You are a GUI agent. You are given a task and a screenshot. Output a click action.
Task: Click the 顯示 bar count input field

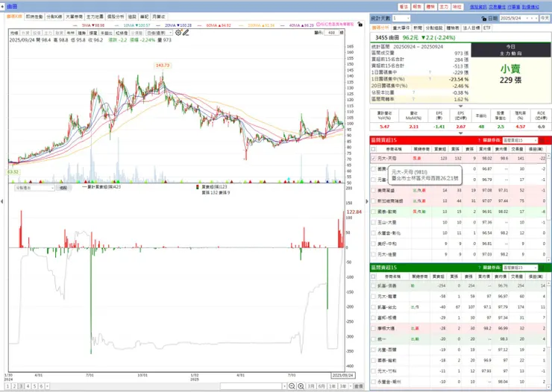coord(331,33)
